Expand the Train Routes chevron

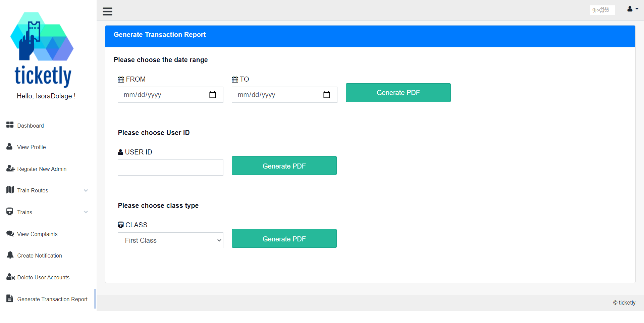click(x=86, y=190)
